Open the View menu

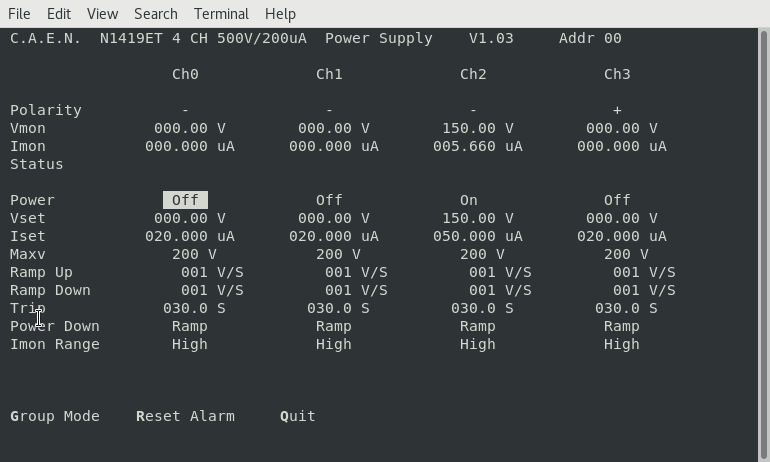point(102,14)
